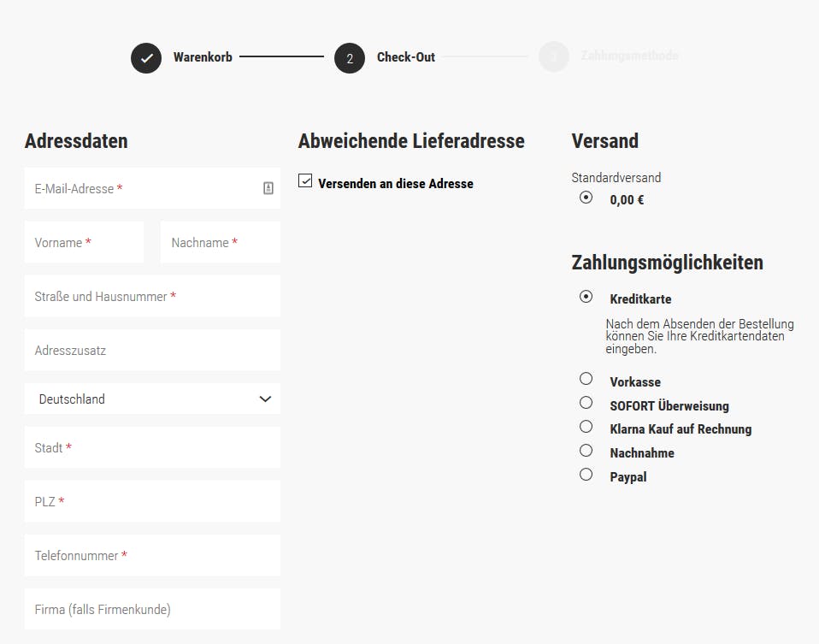819x644 pixels.
Task: Choose Klarna Kauf auf Rechnung
Action: pos(586,427)
